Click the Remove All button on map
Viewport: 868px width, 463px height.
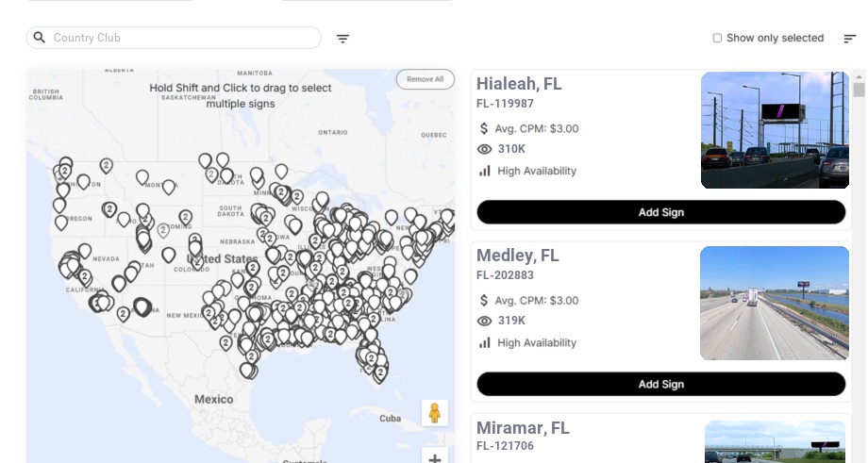click(x=425, y=79)
